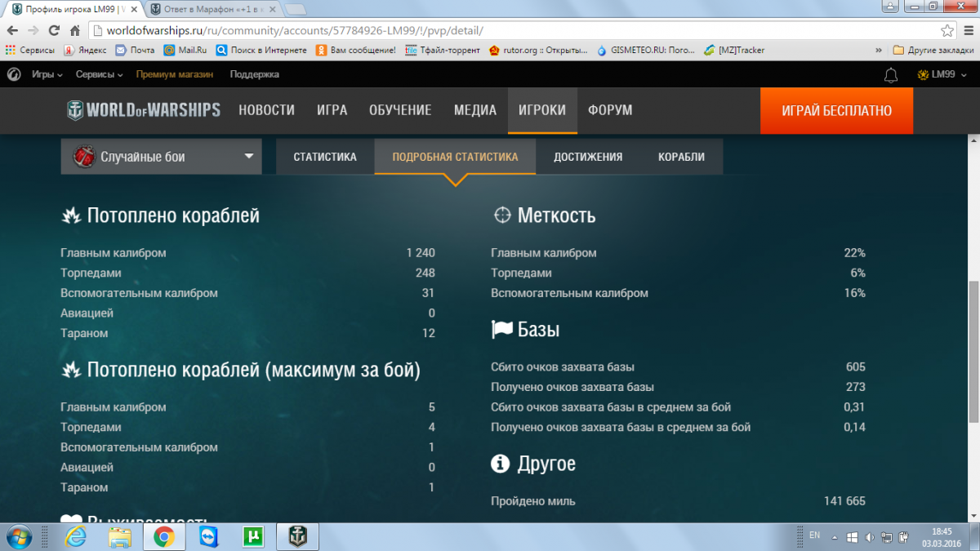Click the Mail.Ru bookmark

tap(185, 50)
